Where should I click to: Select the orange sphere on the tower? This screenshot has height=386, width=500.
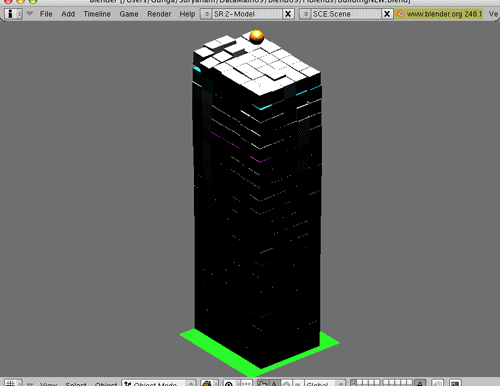pos(256,37)
